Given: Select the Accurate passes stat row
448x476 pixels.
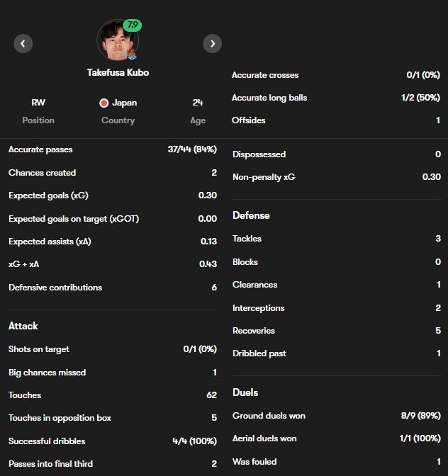Looking at the screenshot, I should click(113, 149).
